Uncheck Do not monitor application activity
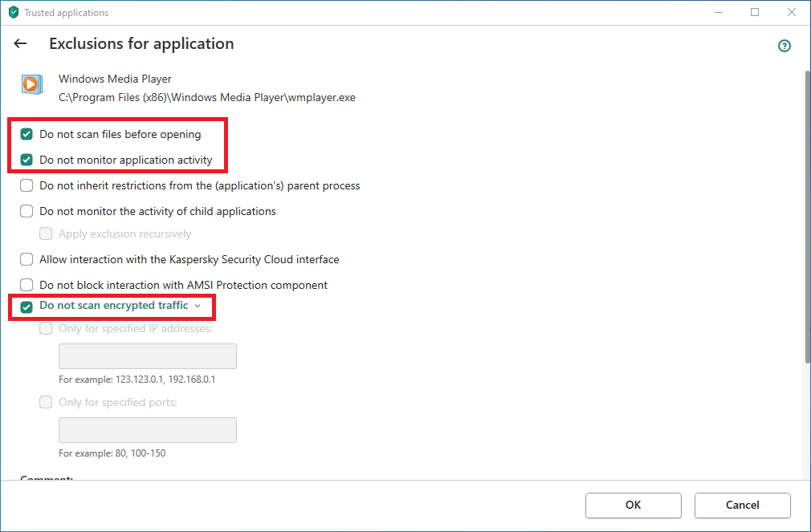811x532 pixels. point(26,160)
